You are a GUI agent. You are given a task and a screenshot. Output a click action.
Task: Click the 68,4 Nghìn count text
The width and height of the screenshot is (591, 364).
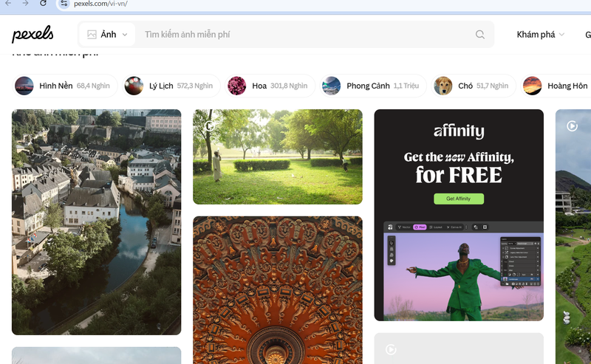point(93,86)
